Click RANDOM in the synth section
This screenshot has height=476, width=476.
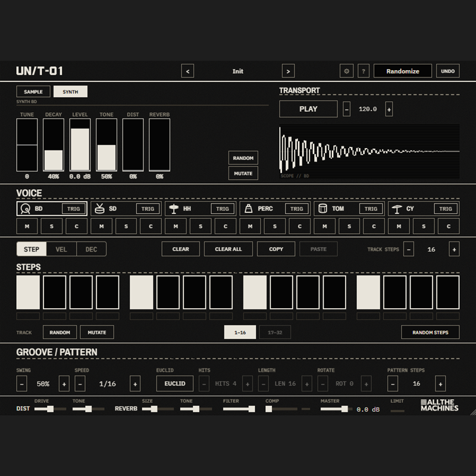point(243,158)
